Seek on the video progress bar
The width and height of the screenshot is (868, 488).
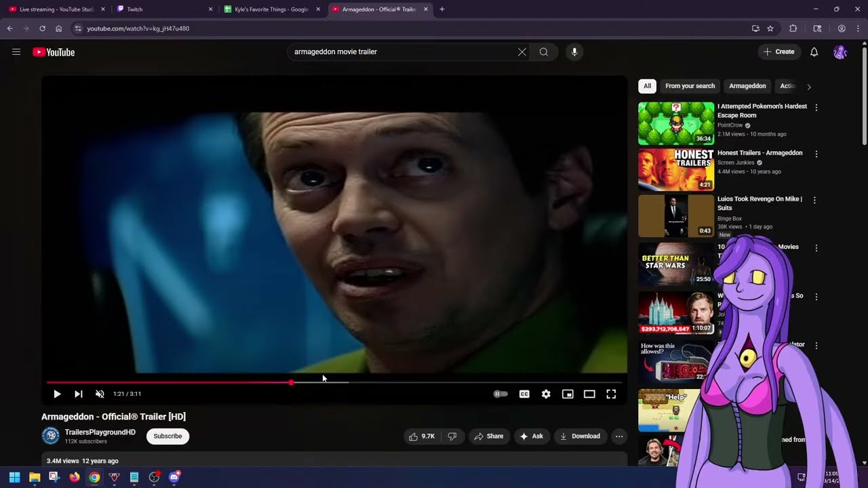(x=334, y=382)
